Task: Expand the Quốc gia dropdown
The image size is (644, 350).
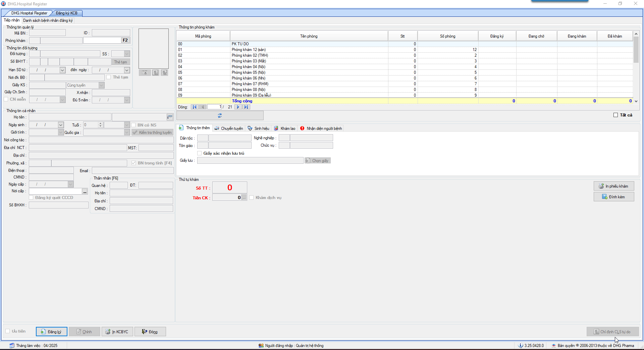Action: pos(127,133)
